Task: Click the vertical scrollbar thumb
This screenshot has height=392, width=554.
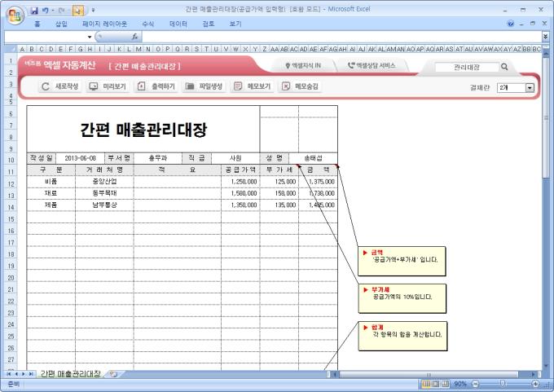Action: [546, 117]
